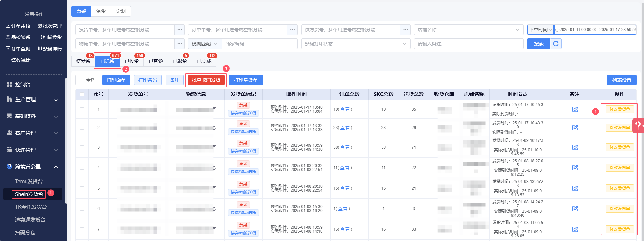644x241 pixels.
Task: Open the 条码打印状态 dropdown
Action: pos(355,44)
